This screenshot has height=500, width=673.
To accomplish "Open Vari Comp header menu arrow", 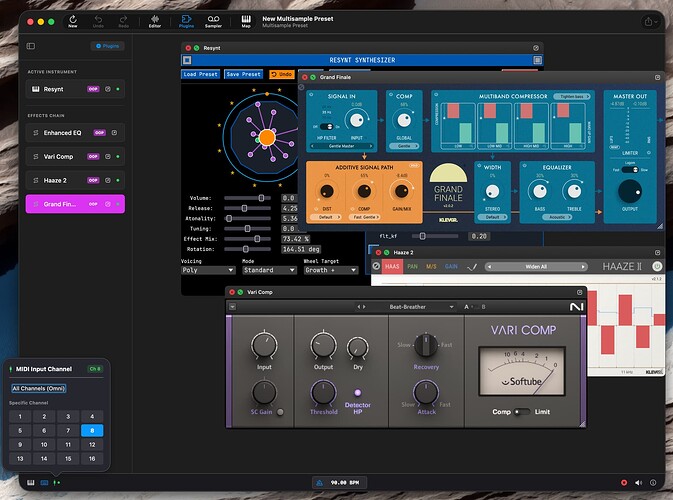I will [x=232, y=307].
